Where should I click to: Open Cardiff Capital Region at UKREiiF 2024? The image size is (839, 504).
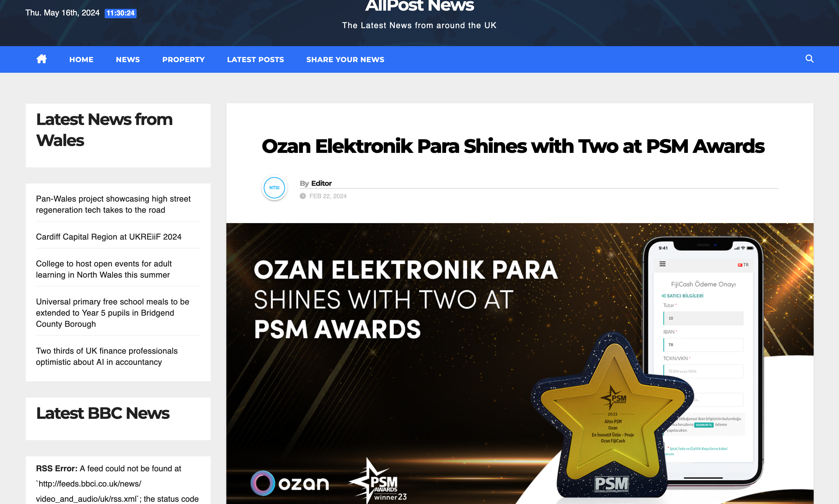click(109, 237)
